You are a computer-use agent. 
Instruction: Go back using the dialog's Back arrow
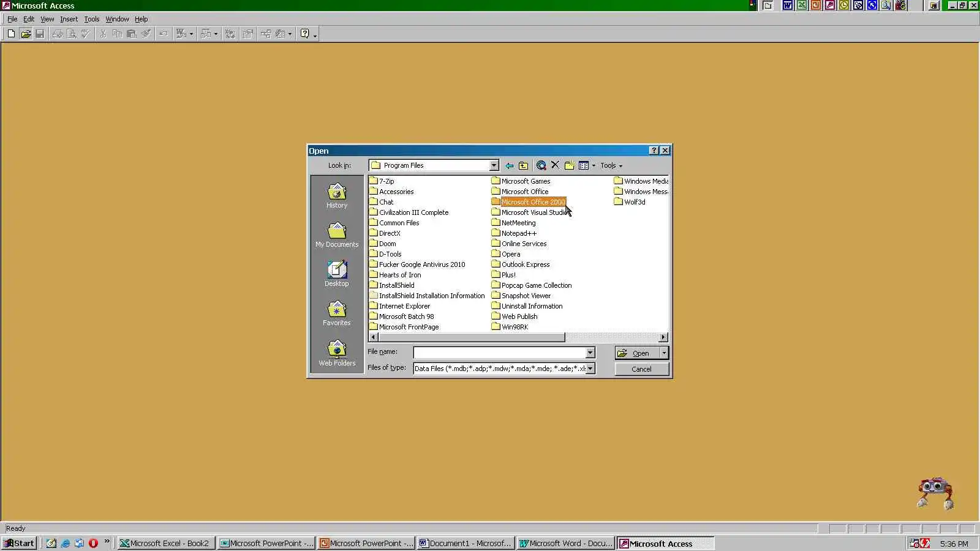click(509, 165)
